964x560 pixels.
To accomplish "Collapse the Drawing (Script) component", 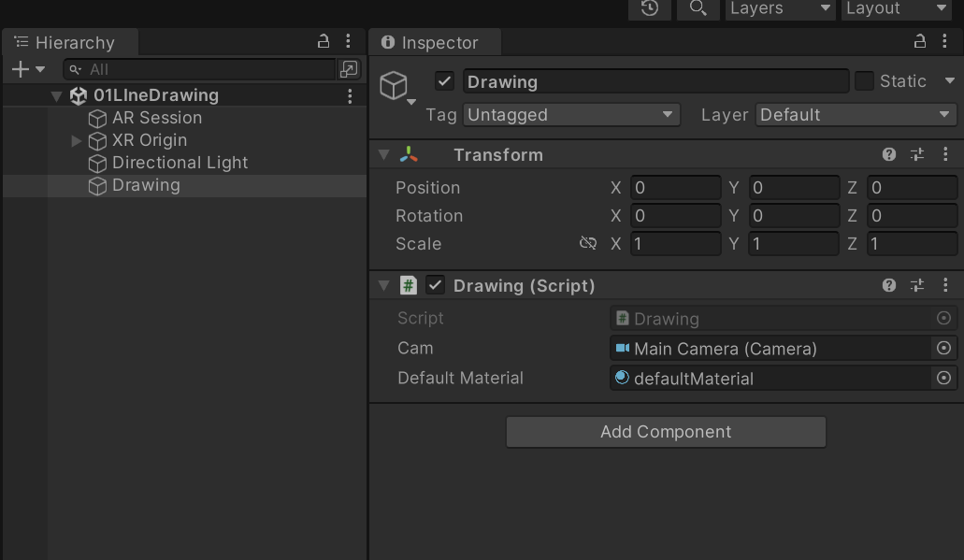I will pos(383,286).
